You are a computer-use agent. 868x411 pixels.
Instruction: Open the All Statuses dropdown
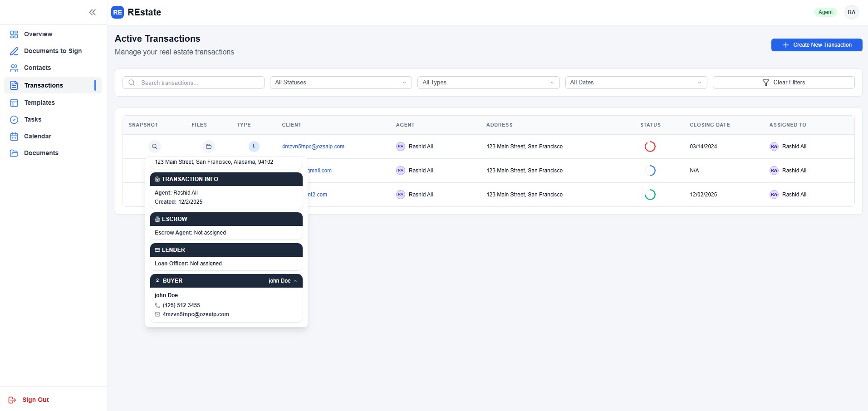[x=341, y=83]
